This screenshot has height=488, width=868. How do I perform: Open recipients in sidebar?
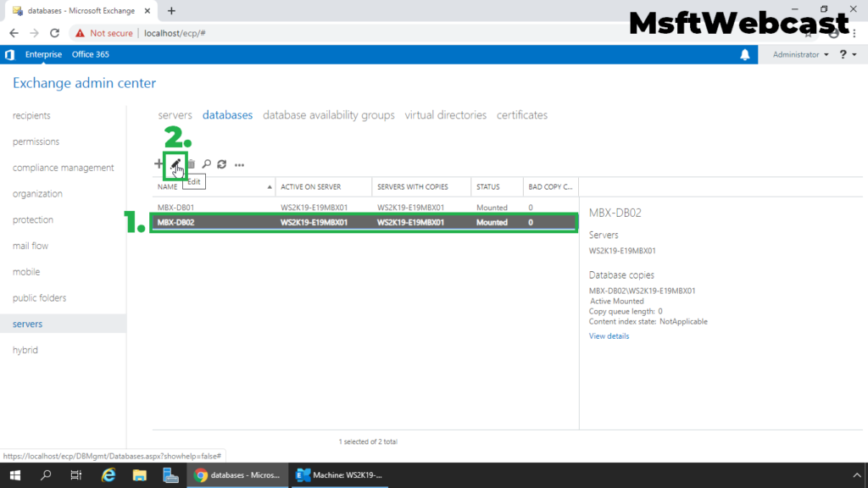[x=31, y=115]
